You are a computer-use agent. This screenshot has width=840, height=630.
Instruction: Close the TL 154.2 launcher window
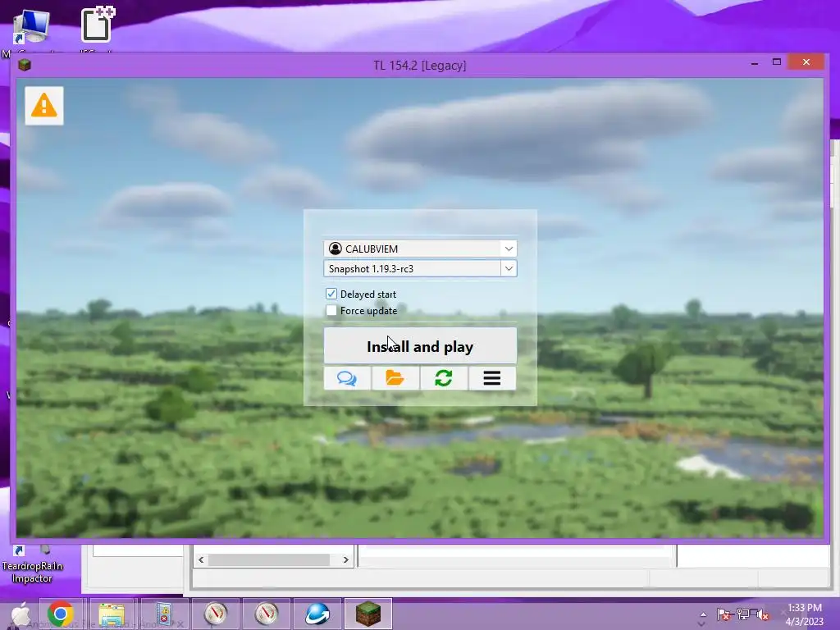click(806, 62)
